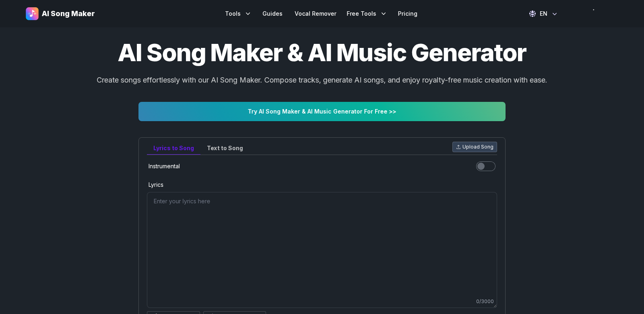Viewport: 644px width, 314px height.
Task: Click the globe language icon
Action: 533,14
